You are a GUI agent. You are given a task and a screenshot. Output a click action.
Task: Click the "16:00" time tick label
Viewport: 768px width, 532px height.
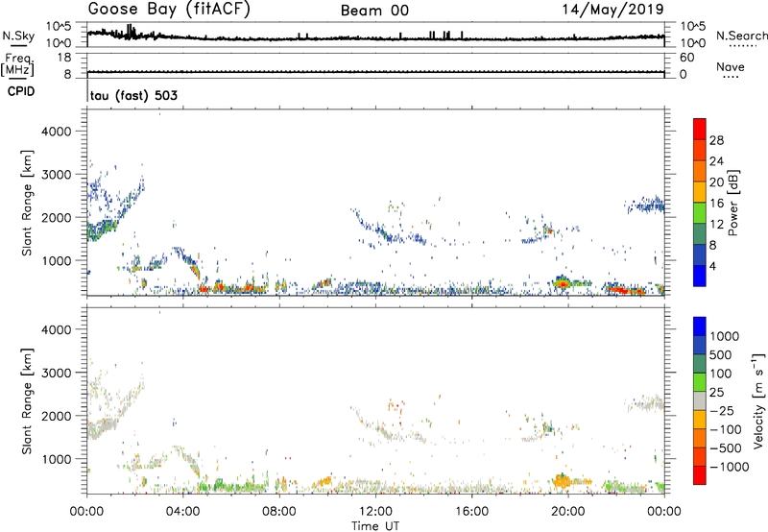[471, 512]
